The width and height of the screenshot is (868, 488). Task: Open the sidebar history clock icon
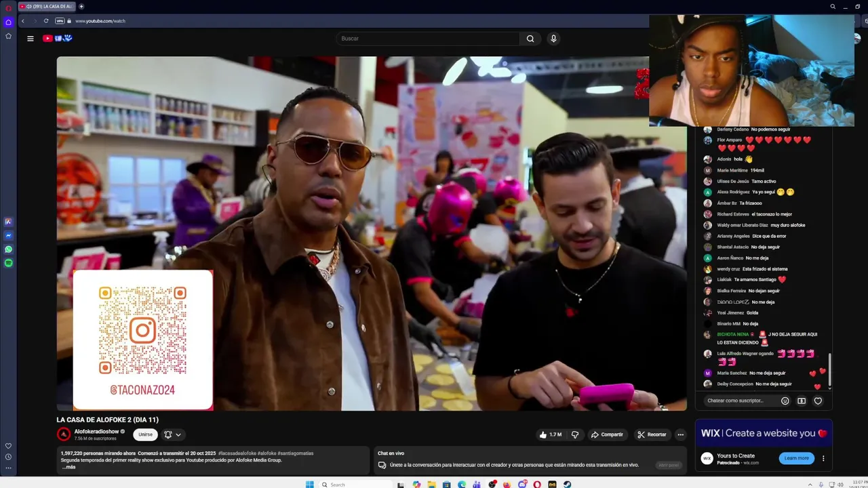(8, 457)
